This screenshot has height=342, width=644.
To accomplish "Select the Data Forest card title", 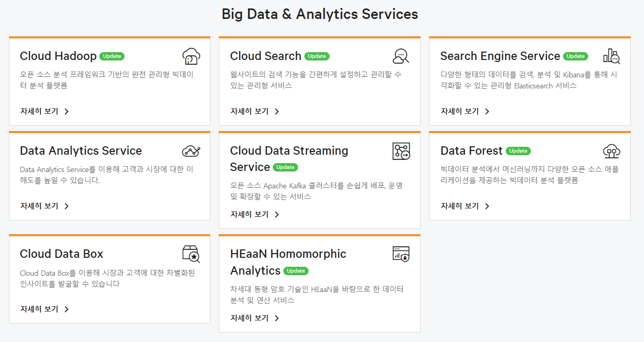I will coord(472,151).
